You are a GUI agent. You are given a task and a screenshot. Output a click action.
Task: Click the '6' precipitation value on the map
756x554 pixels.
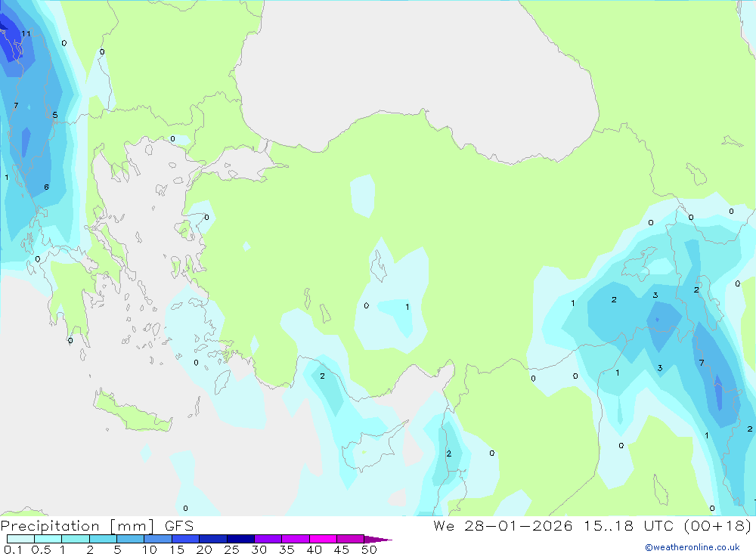[46, 187]
